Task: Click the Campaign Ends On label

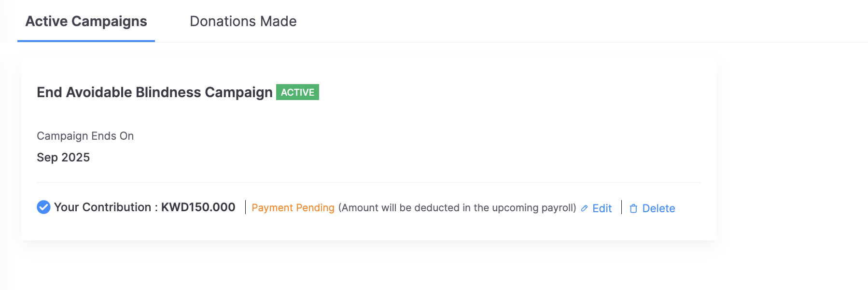Action: [85, 136]
